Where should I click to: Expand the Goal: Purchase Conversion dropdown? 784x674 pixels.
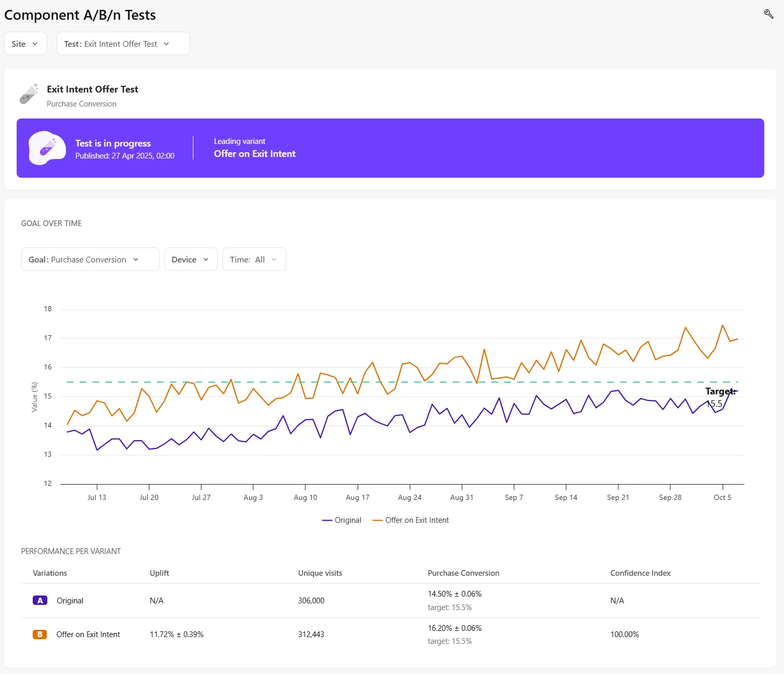[90, 259]
